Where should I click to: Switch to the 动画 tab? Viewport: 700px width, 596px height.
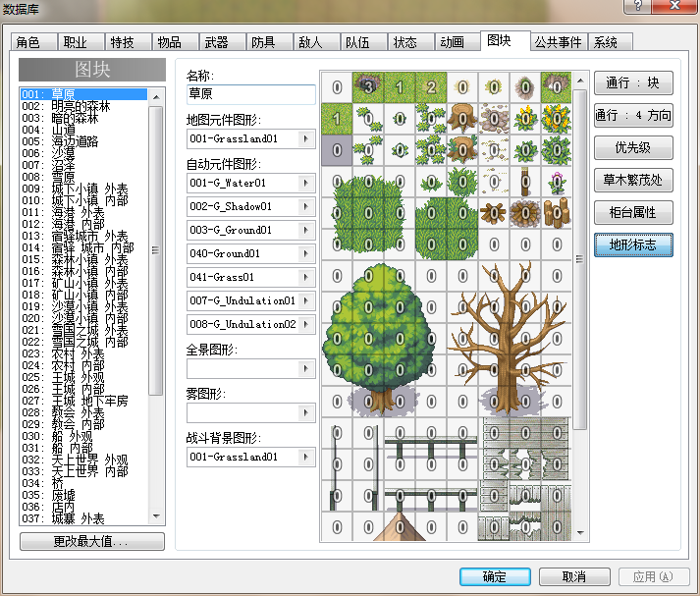458,42
